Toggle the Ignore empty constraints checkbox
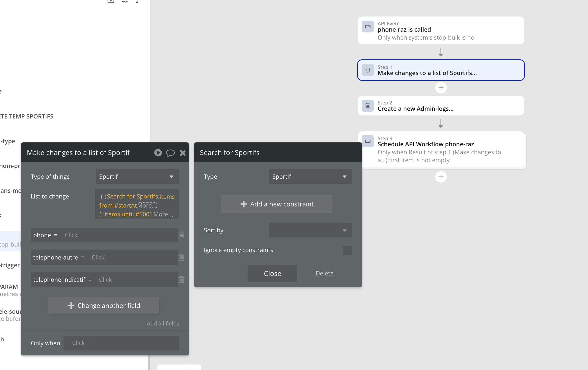The height and width of the screenshot is (370, 588). (347, 250)
